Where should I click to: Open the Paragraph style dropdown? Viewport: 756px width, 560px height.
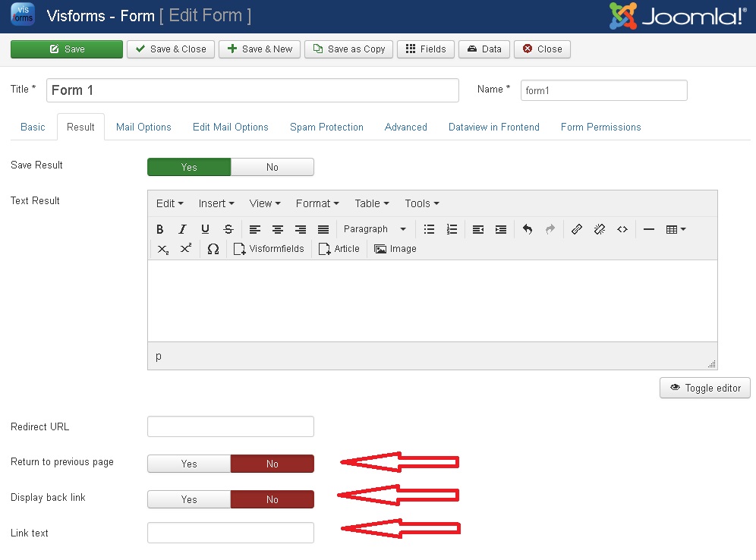374,229
